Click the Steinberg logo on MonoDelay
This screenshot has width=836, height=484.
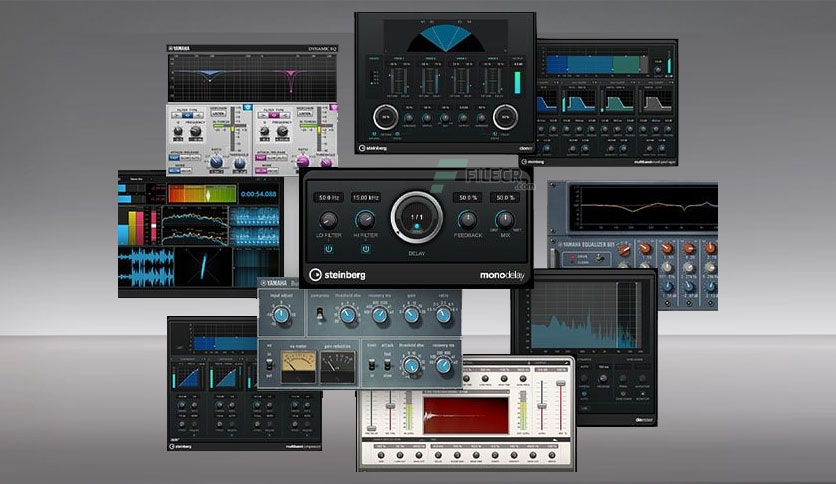click(337, 275)
